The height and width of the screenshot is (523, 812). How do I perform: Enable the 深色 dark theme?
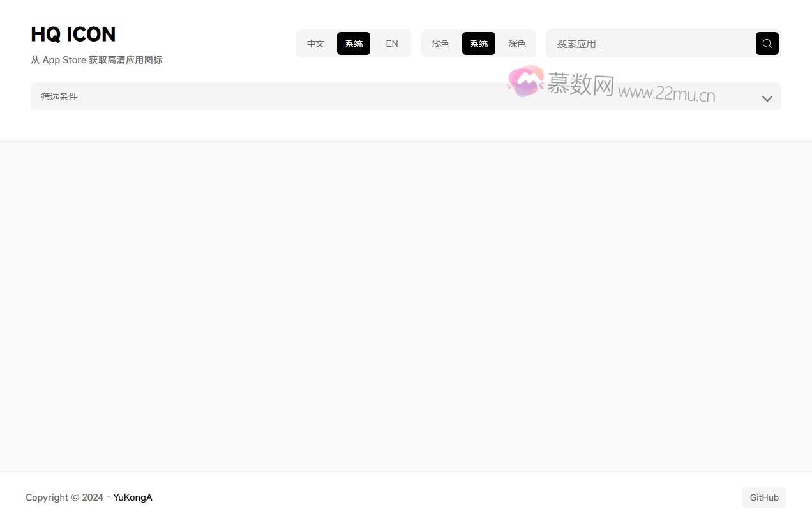516,43
